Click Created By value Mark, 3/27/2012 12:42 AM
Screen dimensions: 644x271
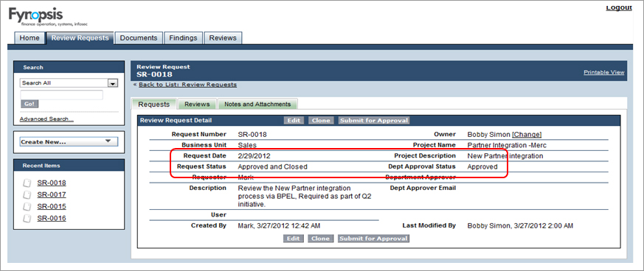[280, 226]
